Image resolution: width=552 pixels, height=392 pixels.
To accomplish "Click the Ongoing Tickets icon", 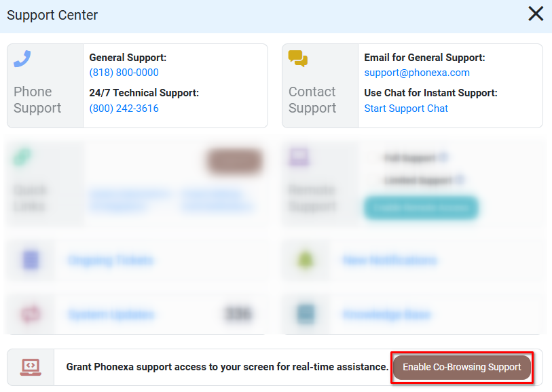I will point(31,260).
